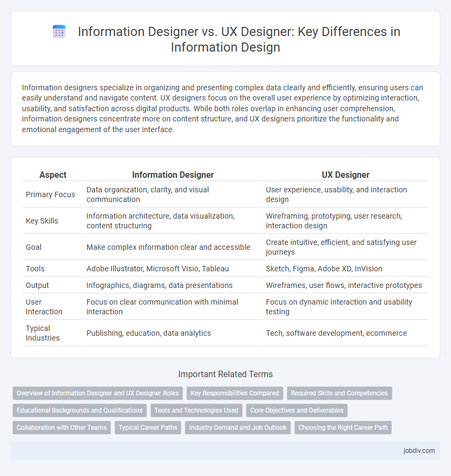Click the 'Important Related Terms' heading

pos(225,374)
